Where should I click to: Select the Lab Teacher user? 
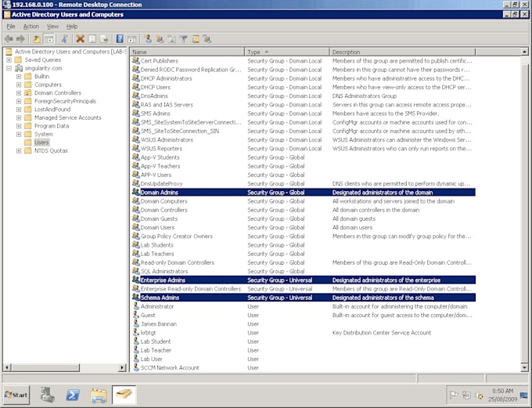tap(156, 350)
